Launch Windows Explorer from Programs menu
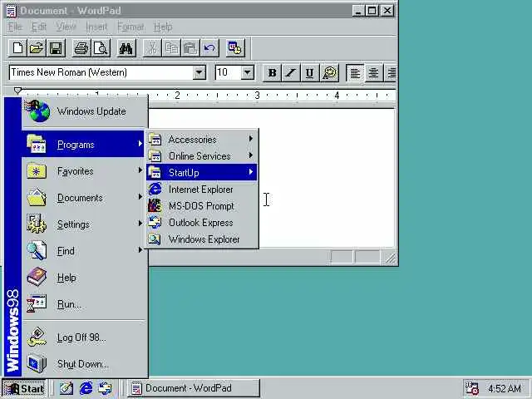The width and height of the screenshot is (532, 399). [201, 239]
